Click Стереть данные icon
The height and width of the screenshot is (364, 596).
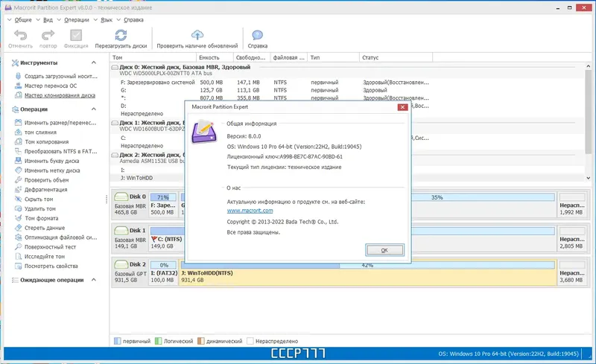click(x=18, y=228)
